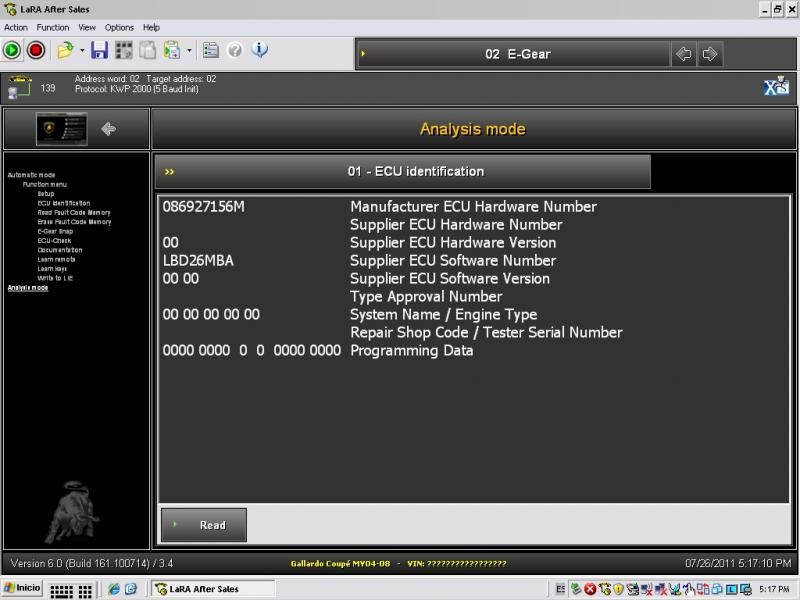Open the 02 E-Gear ECU selector
This screenshot has width=800, height=600.
pyautogui.click(x=513, y=54)
